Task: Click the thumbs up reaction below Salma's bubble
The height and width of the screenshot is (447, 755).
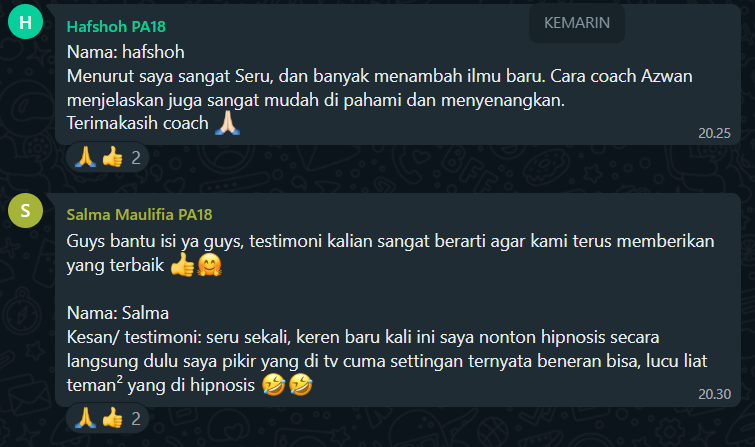Action: (x=112, y=418)
